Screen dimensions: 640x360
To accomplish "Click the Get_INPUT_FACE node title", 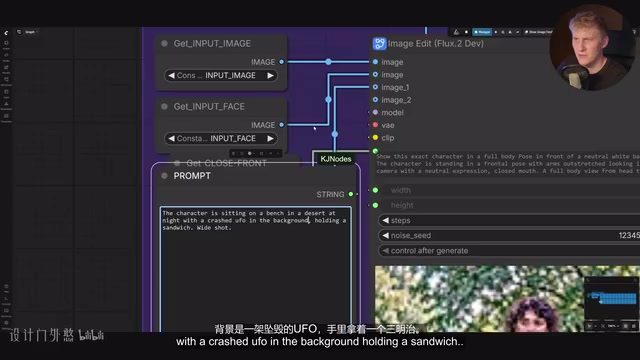I will tap(209, 107).
